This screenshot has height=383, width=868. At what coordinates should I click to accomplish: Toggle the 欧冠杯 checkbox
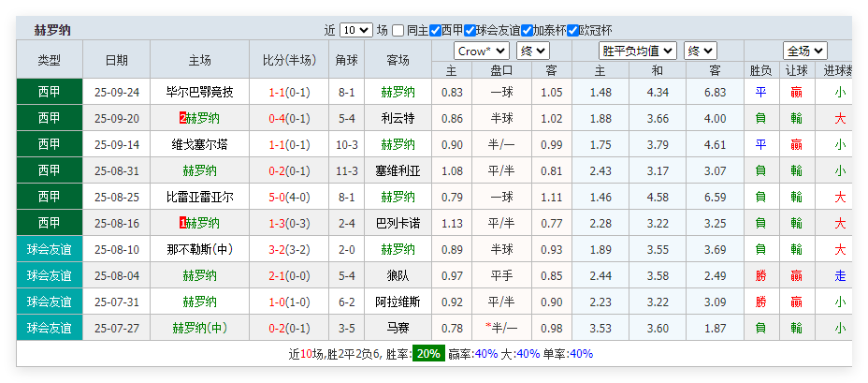[x=572, y=30]
